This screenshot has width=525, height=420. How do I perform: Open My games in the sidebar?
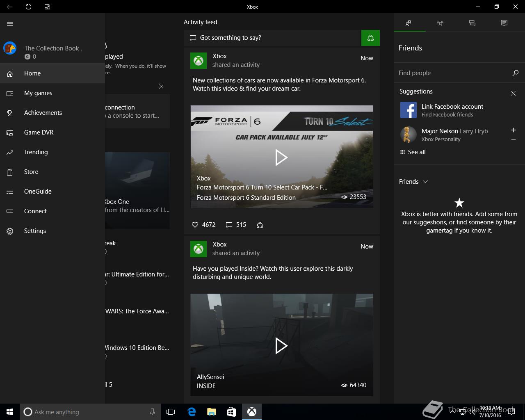tap(52, 93)
